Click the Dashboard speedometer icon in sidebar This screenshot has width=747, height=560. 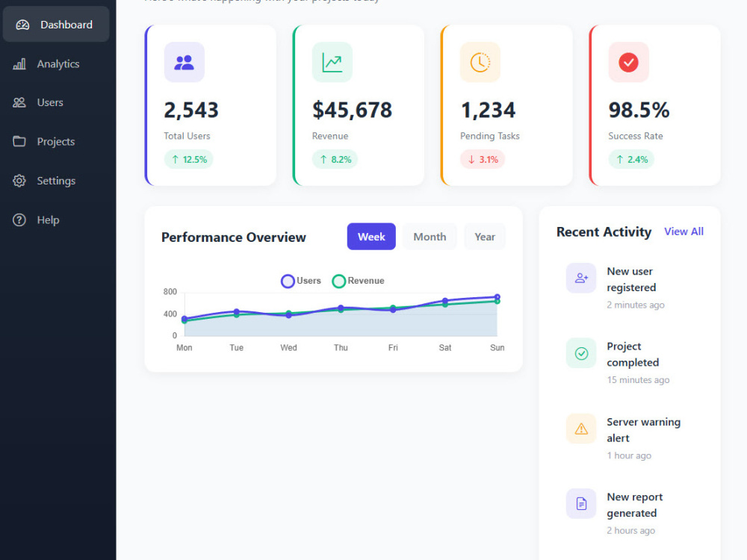coord(22,25)
